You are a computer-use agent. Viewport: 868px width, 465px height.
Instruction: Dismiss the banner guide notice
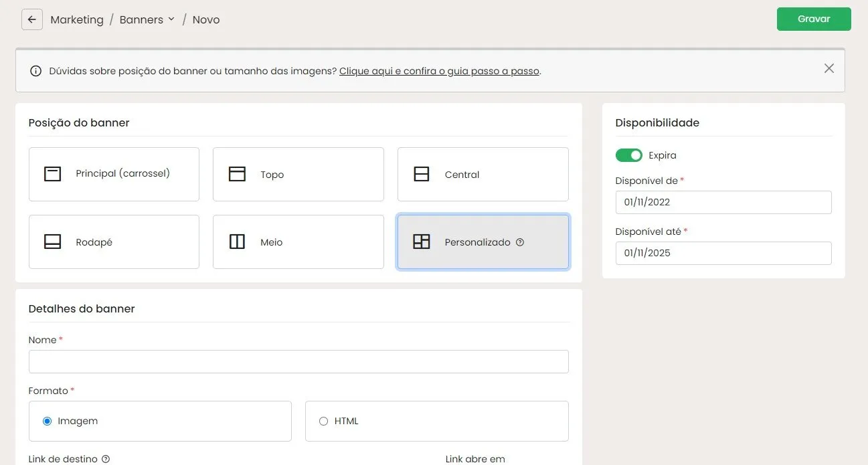point(829,68)
